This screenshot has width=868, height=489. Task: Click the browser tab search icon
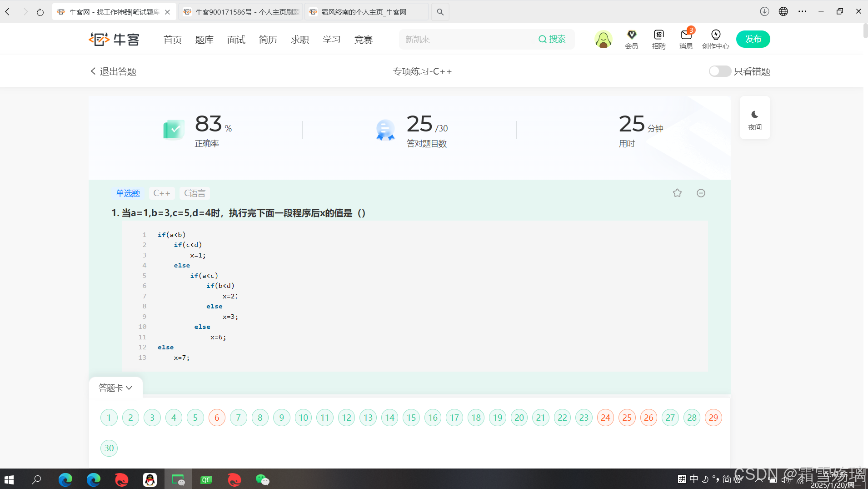click(x=440, y=12)
